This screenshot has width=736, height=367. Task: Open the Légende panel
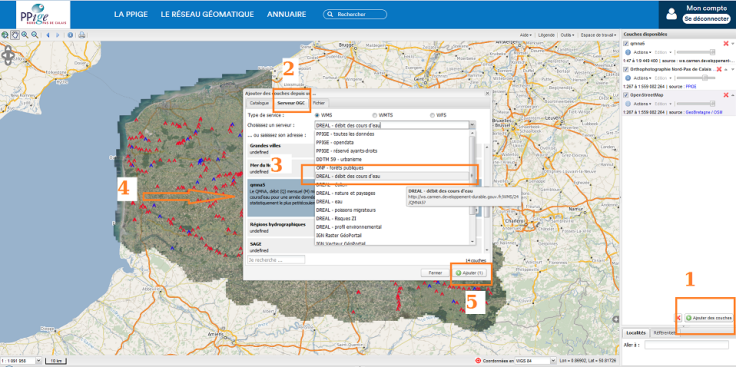pyautogui.click(x=546, y=35)
